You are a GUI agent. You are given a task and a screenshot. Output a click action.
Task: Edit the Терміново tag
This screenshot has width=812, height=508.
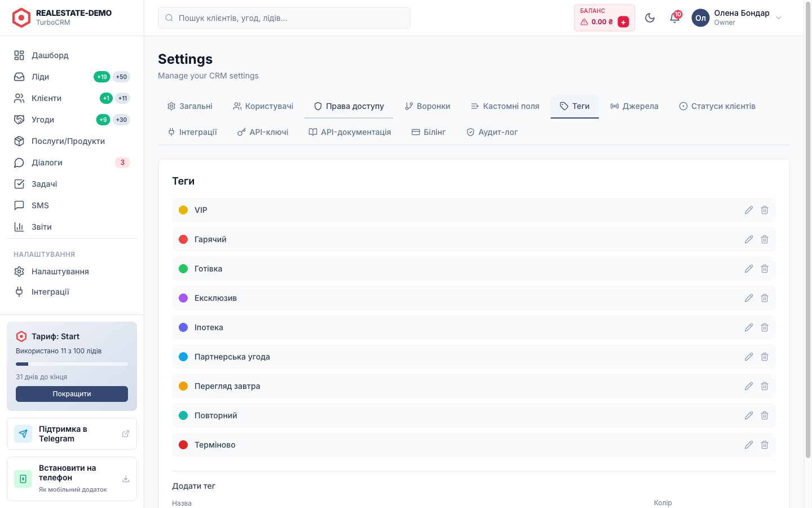[x=749, y=445]
